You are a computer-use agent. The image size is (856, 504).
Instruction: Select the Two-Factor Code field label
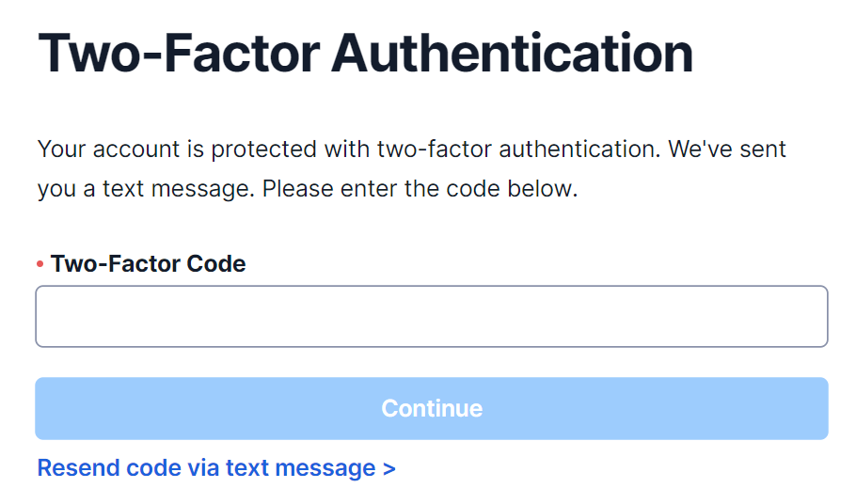(148, 264)
